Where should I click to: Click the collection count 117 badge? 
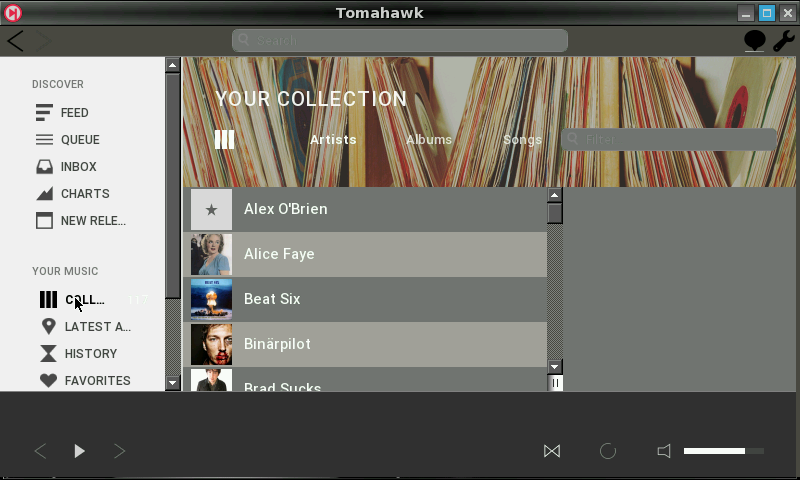(x=138, y=300)
